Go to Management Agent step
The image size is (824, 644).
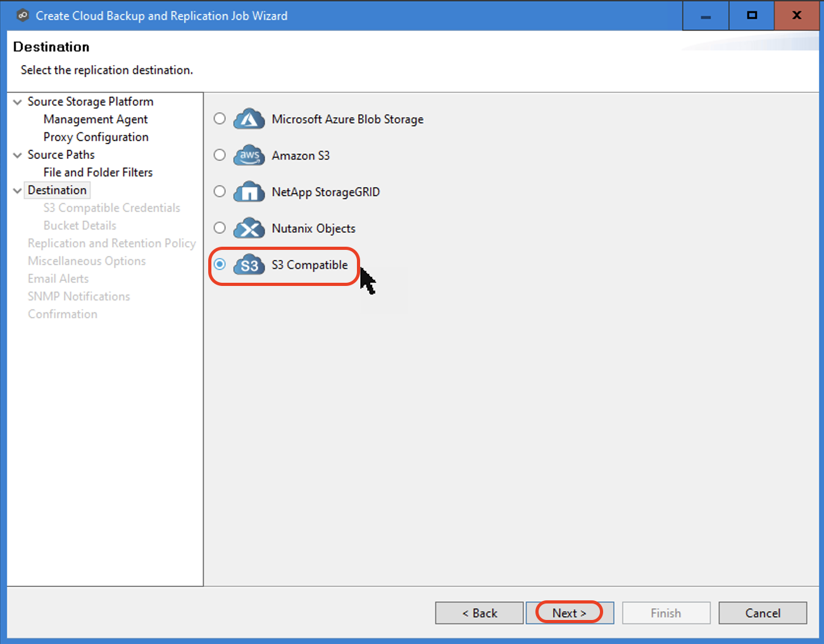(x=96, y=119)
